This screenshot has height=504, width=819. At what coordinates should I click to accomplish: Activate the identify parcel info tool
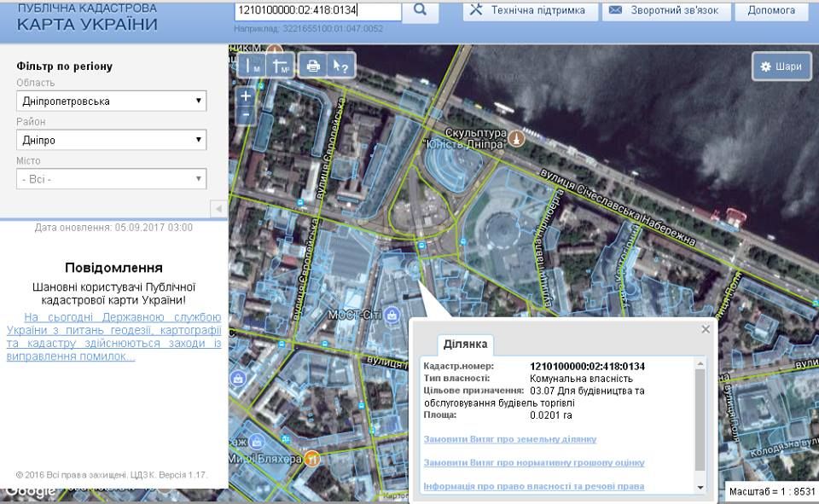(x=340, y=66)
